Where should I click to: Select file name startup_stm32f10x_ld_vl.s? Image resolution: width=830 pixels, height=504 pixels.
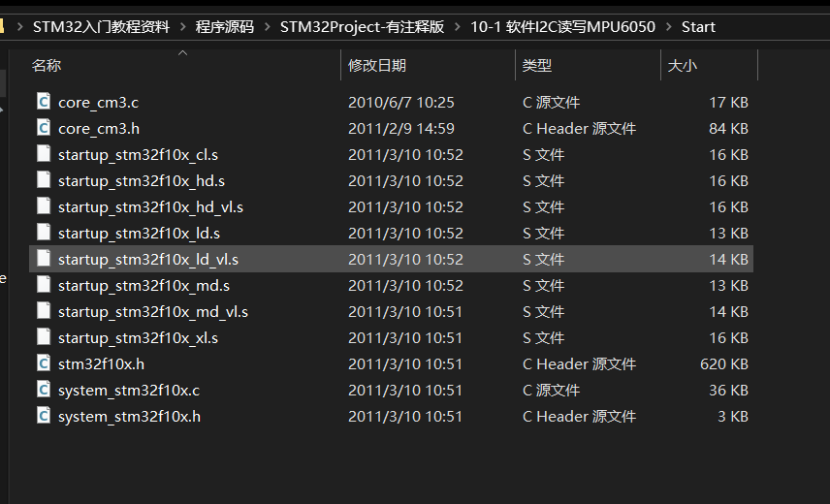pyautogui.click(x=148, y=259)
